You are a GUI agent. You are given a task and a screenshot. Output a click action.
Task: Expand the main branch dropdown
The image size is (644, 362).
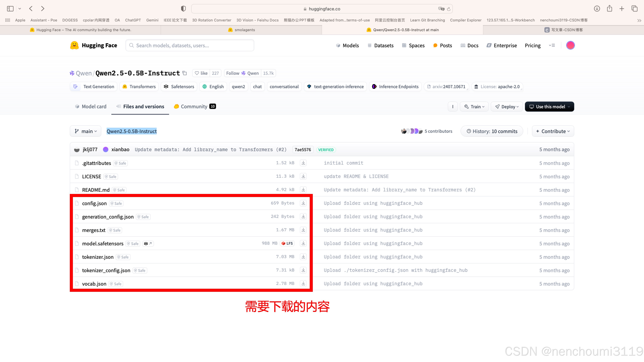[85, 131]
